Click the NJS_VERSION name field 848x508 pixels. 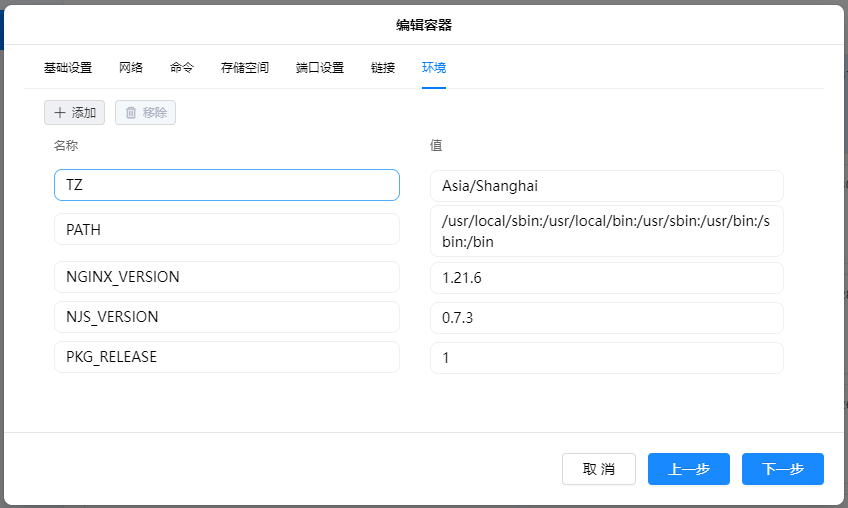pyautogui.click(x=227, y=317)
